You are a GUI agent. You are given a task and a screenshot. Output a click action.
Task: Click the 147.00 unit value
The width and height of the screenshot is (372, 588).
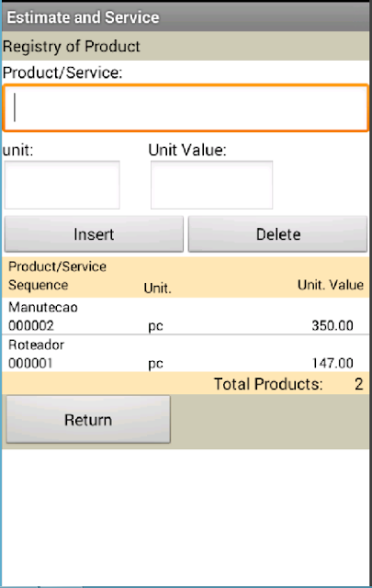pyautogui.click(x=333, y=363)
